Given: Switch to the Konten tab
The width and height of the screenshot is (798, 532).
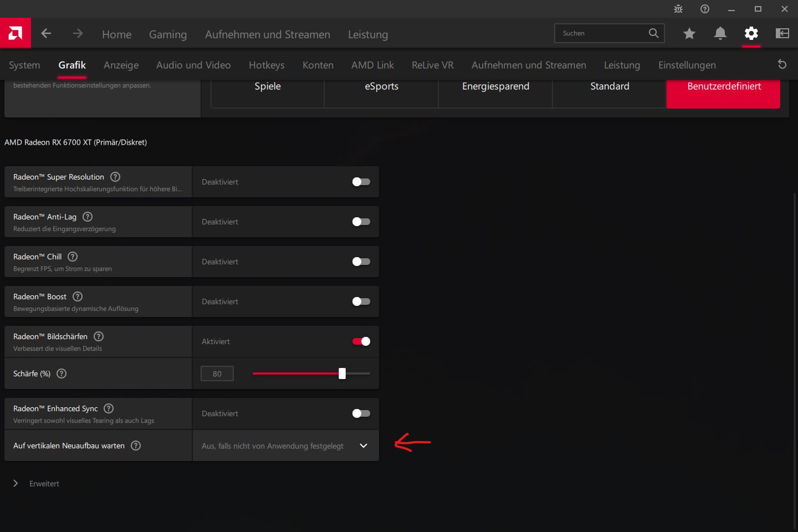Looking at the screenshot, I should (x=318, y=65).
